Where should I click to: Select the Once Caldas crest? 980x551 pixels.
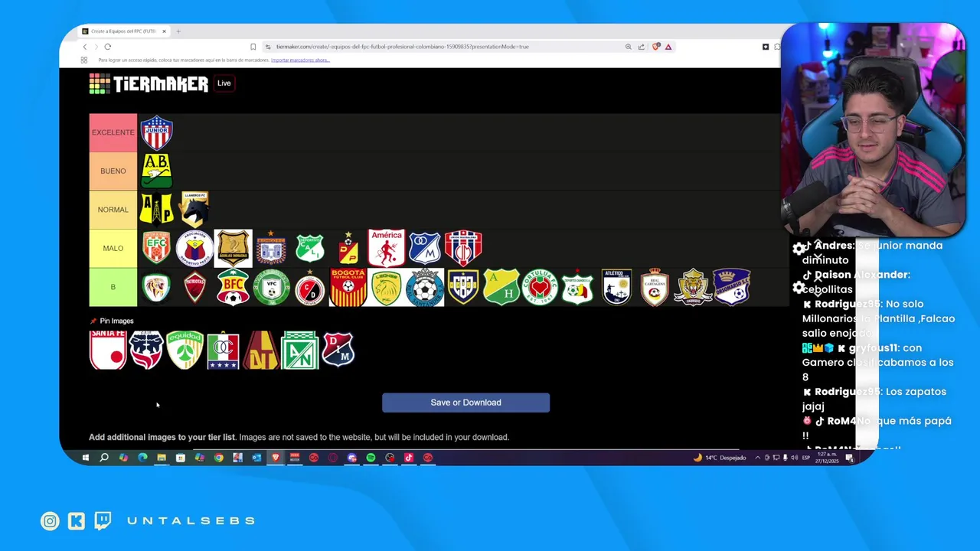[x=223, y=350]
